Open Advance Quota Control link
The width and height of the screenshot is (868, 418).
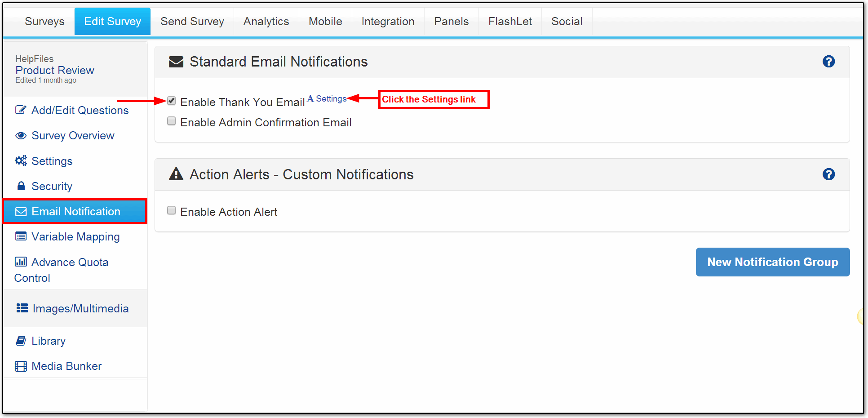(62, 270)
